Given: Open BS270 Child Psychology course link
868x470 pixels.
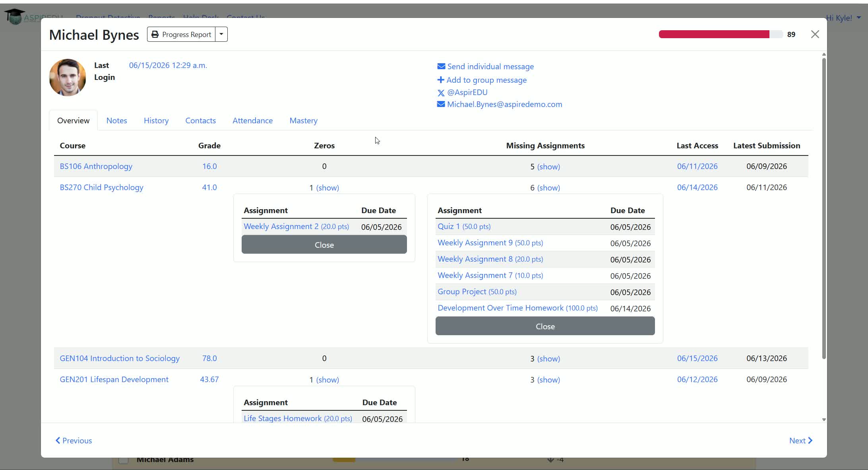Looking at the screenshot, I should pyautogui.click(x=102, y=187).
